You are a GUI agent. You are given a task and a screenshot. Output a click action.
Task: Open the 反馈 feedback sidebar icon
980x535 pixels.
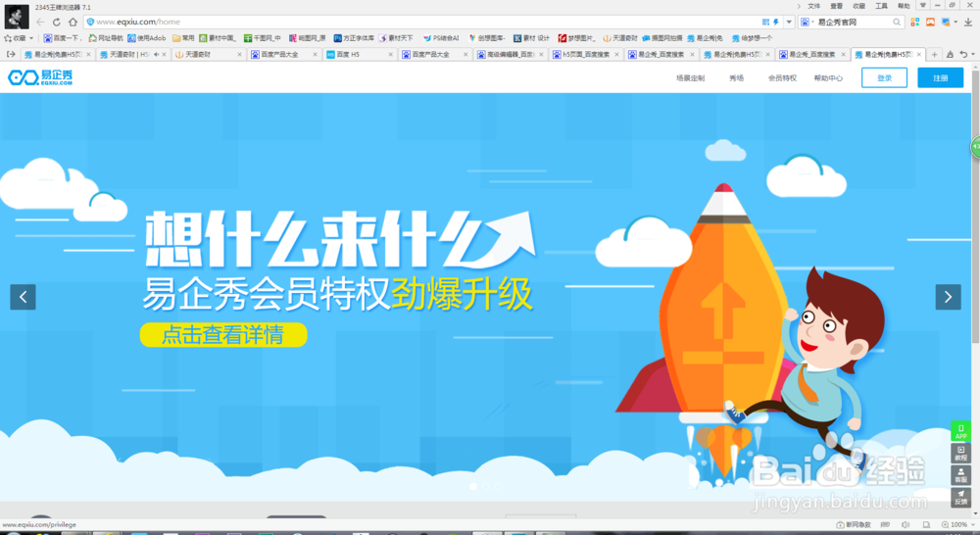tap(960, 497)
